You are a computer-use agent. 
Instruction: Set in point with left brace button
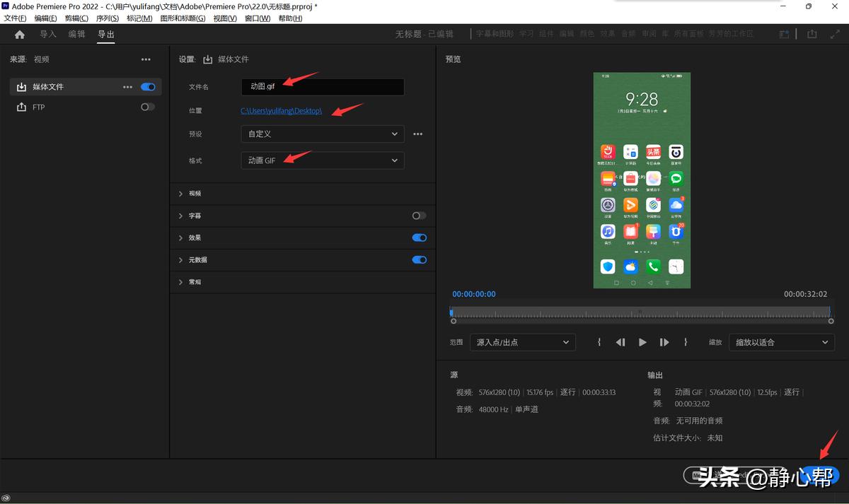599,342
